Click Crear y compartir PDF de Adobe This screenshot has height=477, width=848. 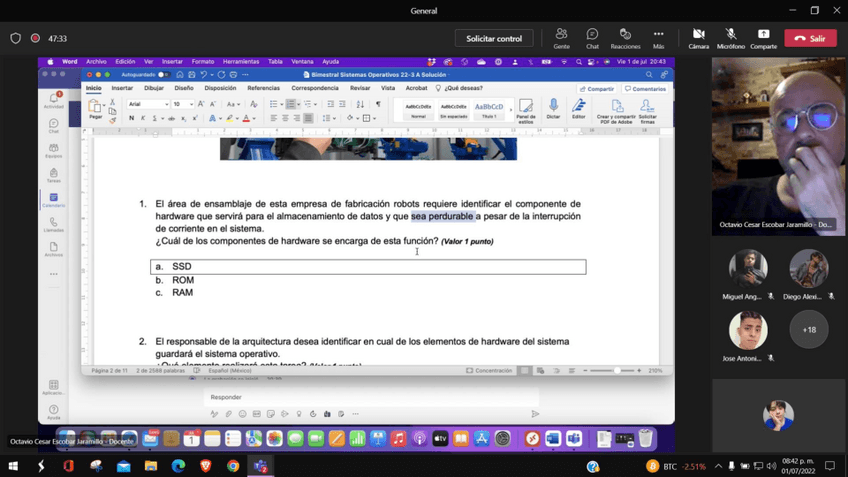(616, 108)
